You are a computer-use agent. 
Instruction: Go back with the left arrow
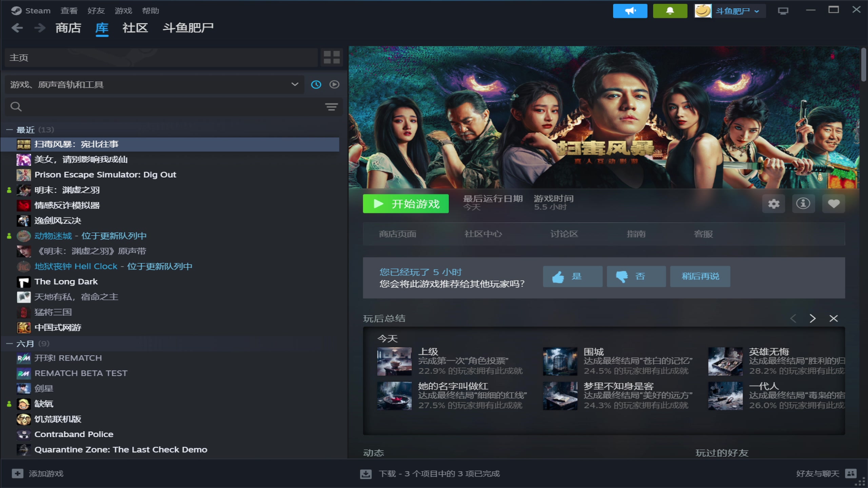point(17,28)
